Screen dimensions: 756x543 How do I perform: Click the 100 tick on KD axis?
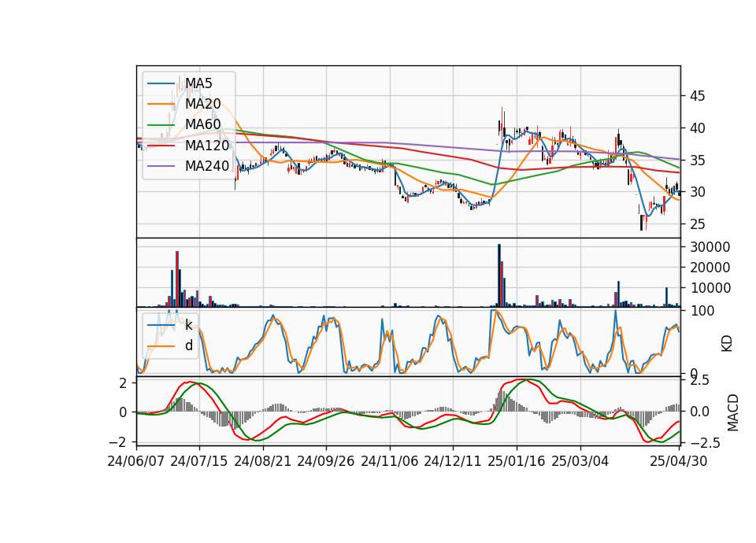pos(702,312)
